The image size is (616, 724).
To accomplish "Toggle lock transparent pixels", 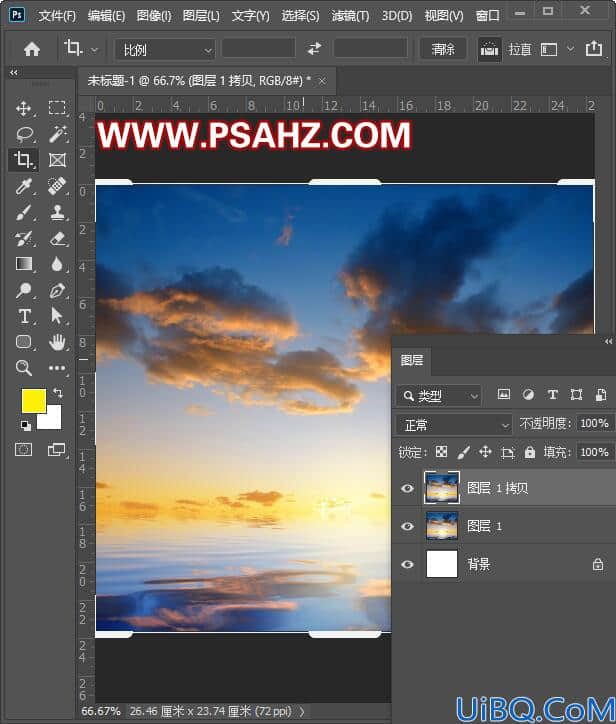I will 441,452.
